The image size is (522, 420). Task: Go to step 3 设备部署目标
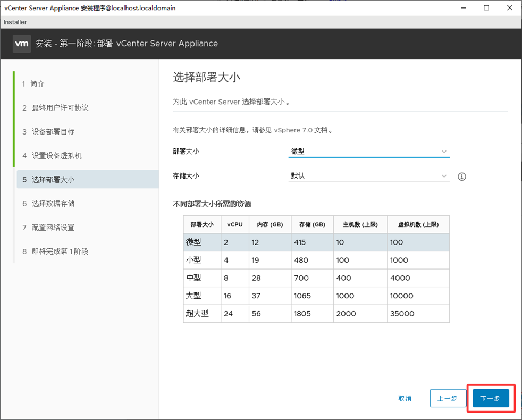(x=53, y=132)
